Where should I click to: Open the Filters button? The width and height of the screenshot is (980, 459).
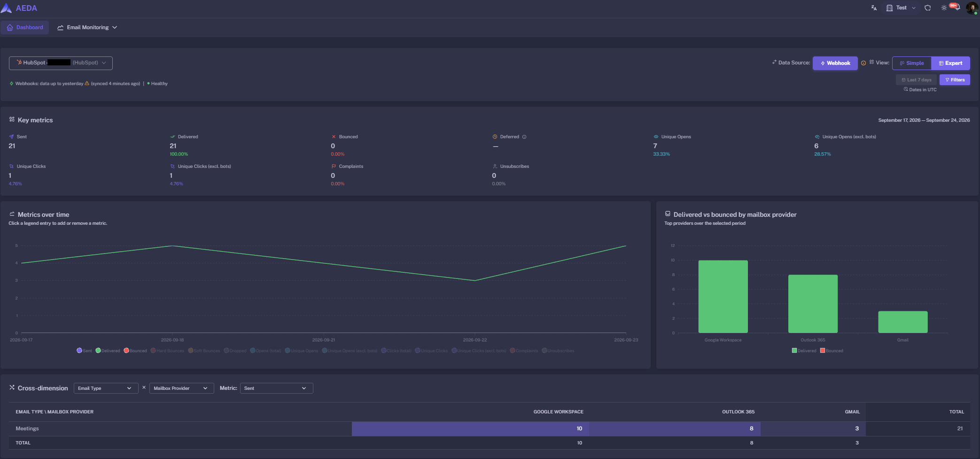[x=955, y=80]
